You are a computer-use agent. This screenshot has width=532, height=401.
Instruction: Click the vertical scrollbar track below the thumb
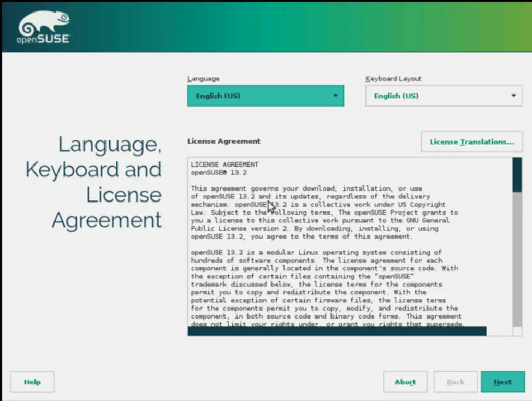click(517, 260)
